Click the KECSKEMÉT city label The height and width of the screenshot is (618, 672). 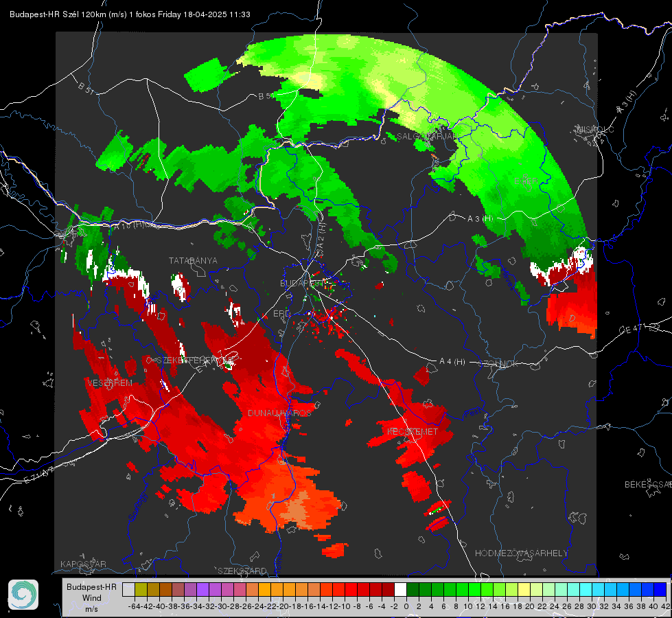click(x=413, y=432)
